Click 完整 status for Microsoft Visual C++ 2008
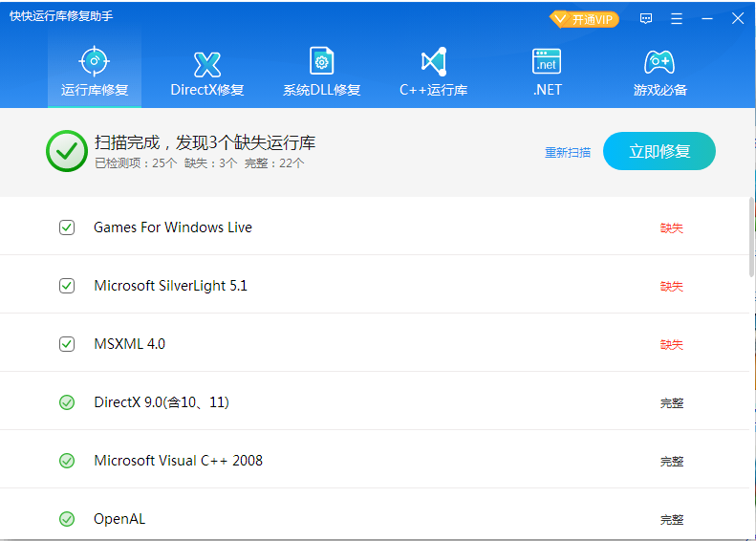 [x=672, y=462]
